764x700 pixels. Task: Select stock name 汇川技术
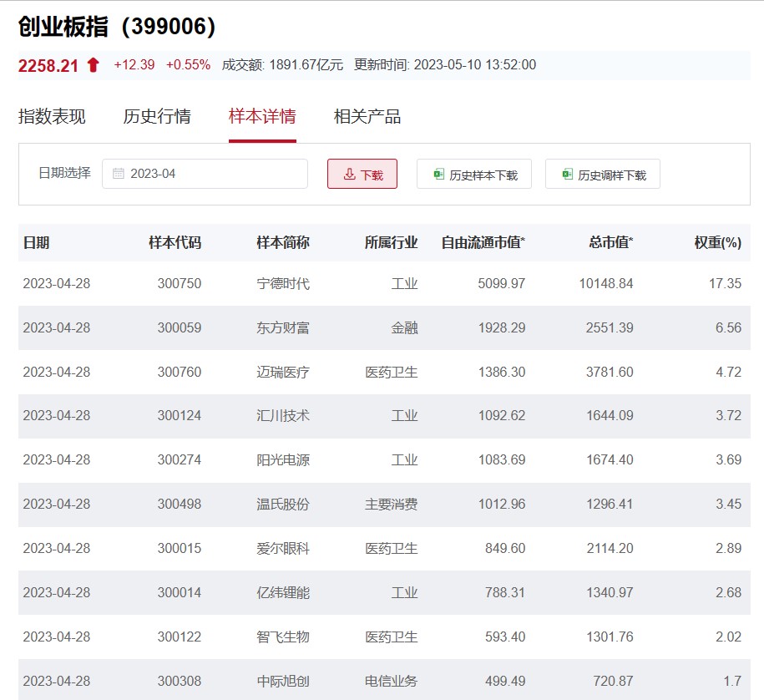coord(283,416)
